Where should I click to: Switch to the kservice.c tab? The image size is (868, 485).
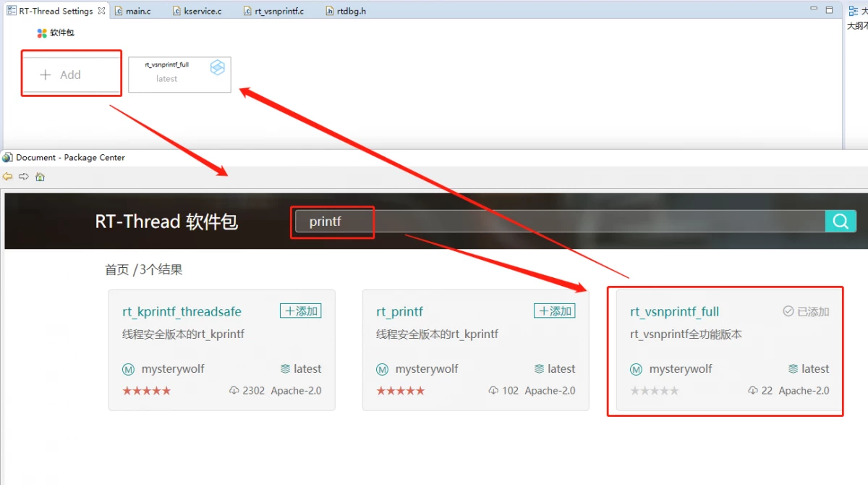pyautogui.click(x=197, y=11)
